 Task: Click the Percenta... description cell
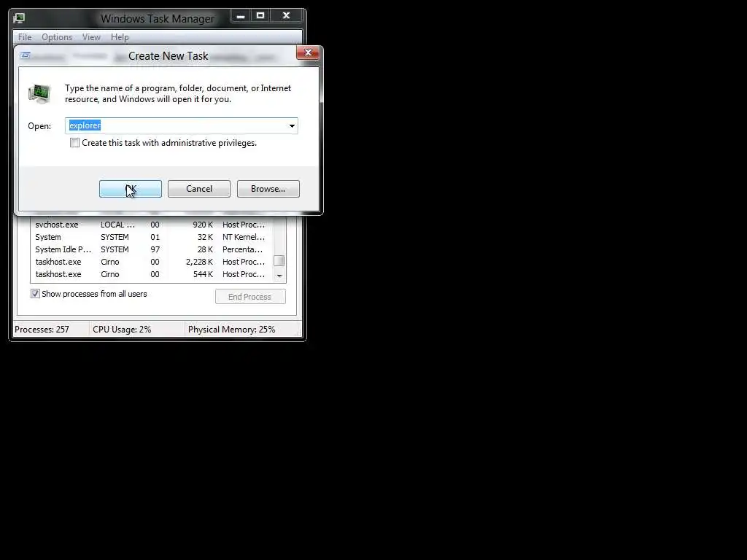pos(242,249)
